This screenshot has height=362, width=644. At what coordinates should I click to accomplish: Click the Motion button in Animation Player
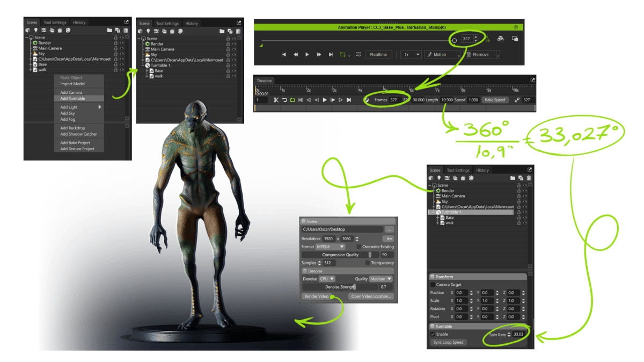tap(440, 54)
